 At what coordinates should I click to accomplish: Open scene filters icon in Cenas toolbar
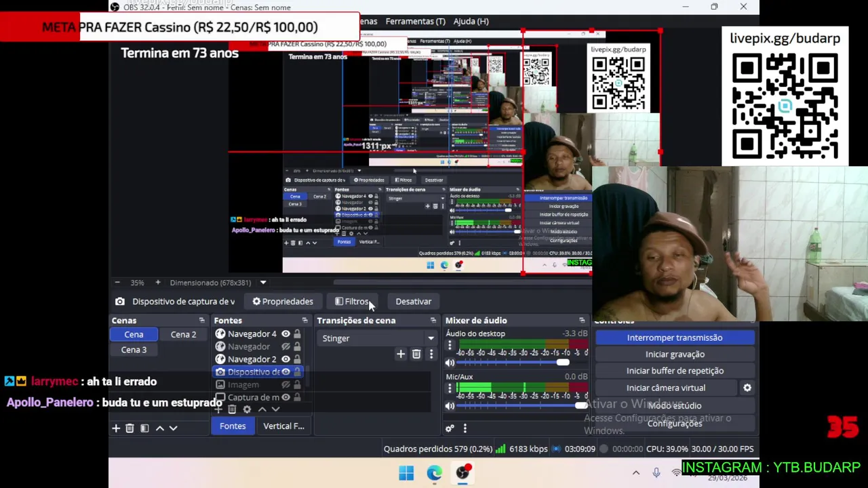[x=144, y=428]
